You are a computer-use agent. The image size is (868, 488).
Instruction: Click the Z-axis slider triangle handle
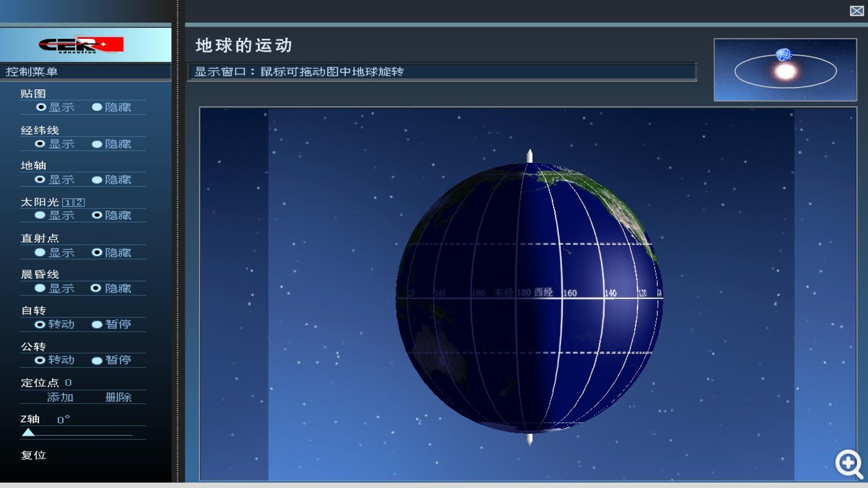[x=28, y=432]
